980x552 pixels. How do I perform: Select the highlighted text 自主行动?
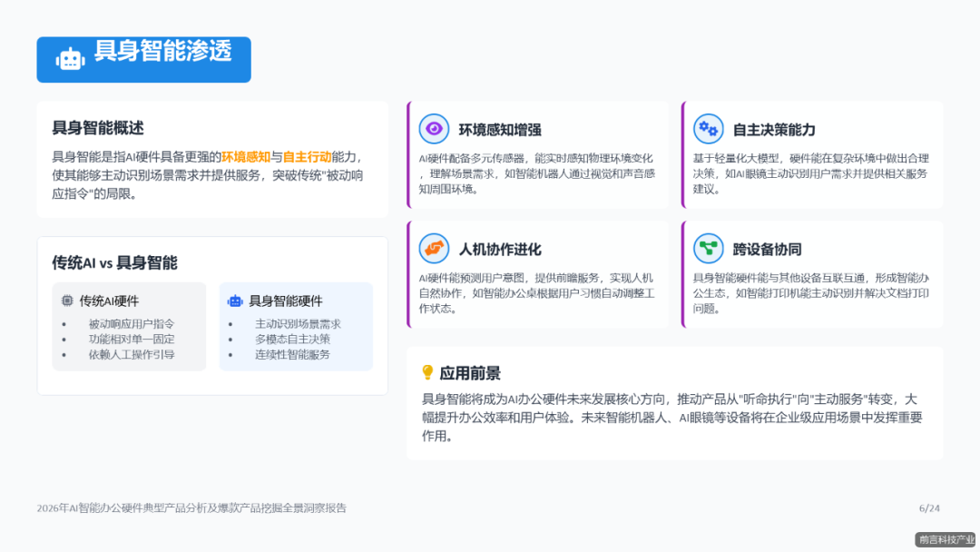(x=307, y=156)
